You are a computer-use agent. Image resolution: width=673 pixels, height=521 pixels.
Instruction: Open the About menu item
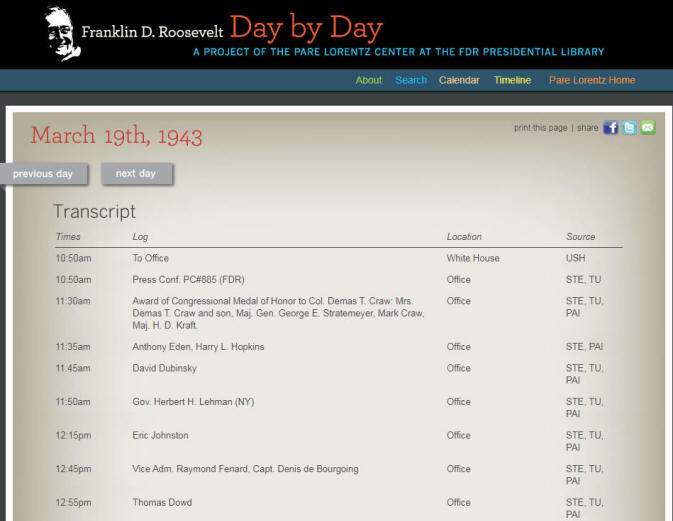point(368,80)
